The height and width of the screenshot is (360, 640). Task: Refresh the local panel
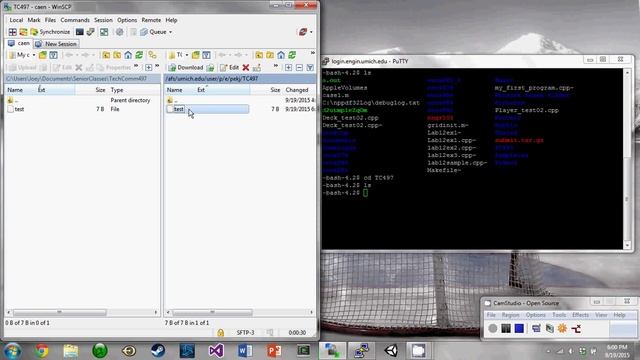[x=139, y=55]
